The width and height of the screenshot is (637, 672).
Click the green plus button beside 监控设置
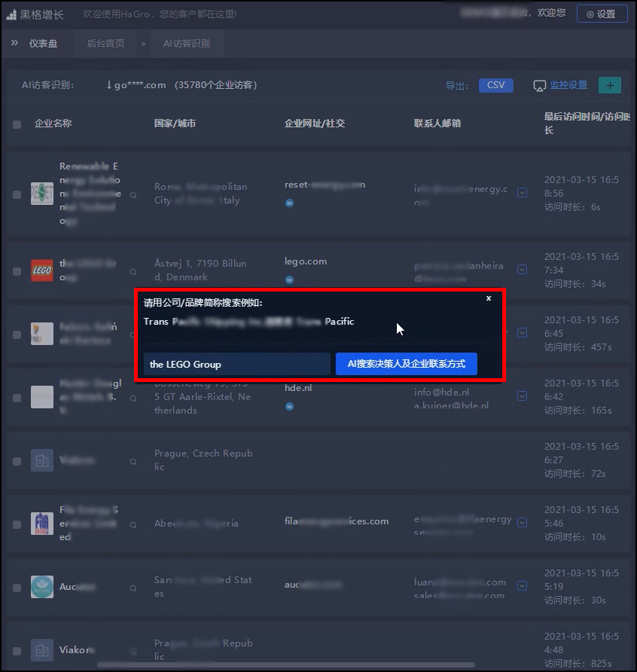[609, 85]
